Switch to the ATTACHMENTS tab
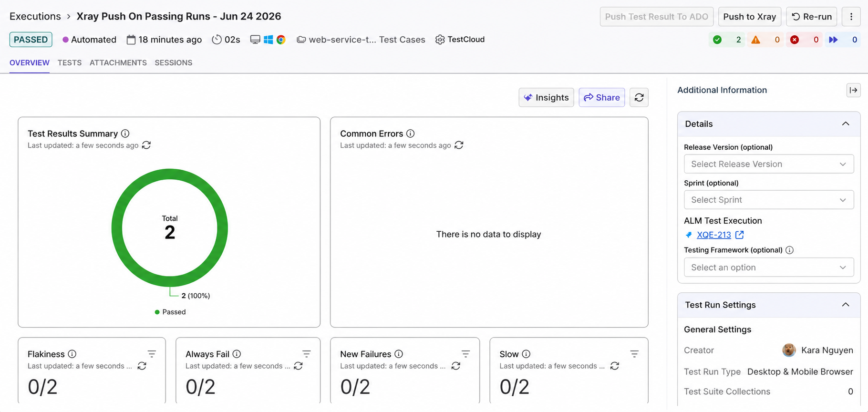This screenshot has width=868, height=412. tap(118, 62)
